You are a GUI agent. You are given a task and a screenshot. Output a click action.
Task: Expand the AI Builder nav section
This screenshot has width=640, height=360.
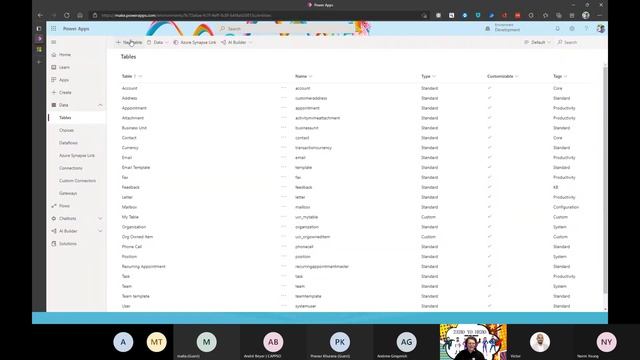[x=100, y=231]
